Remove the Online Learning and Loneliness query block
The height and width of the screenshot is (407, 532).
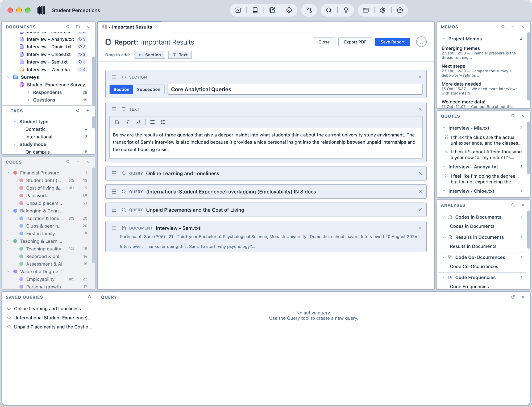(420, 173)
